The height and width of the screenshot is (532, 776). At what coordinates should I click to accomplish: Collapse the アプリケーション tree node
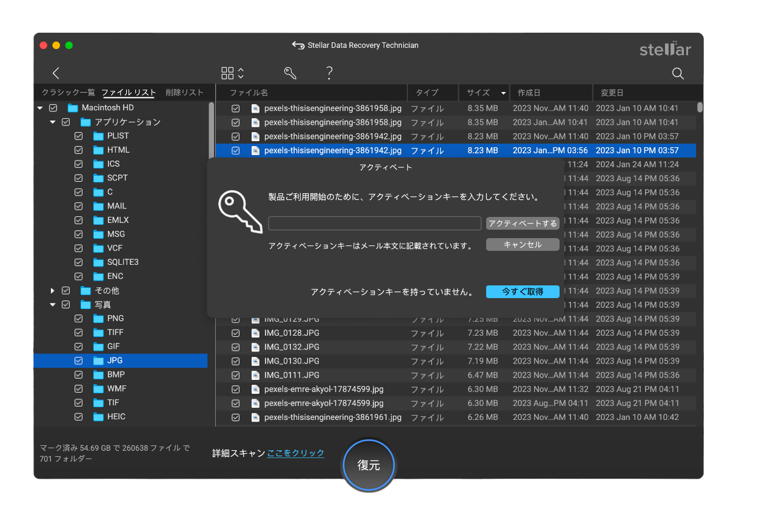[53, 122]
